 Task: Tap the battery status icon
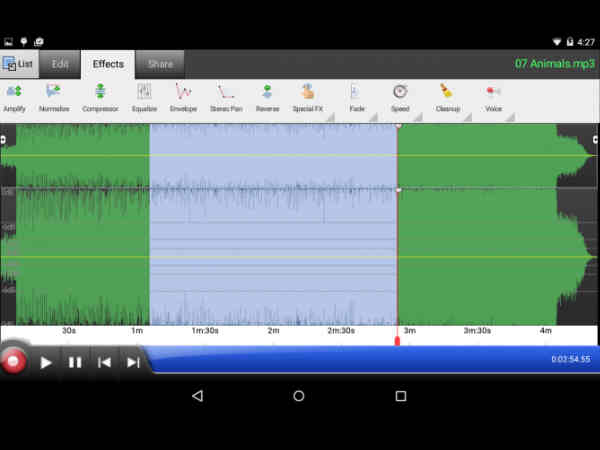[570, 42]
